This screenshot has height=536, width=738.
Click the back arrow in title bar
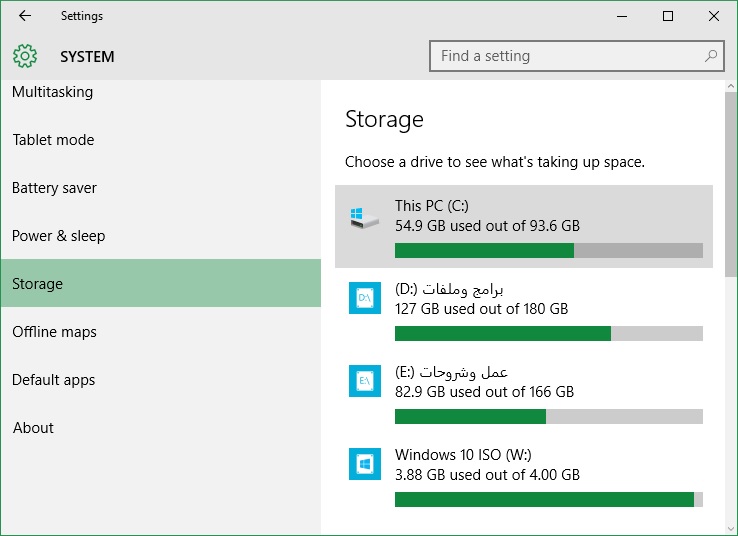pos(24,16)
